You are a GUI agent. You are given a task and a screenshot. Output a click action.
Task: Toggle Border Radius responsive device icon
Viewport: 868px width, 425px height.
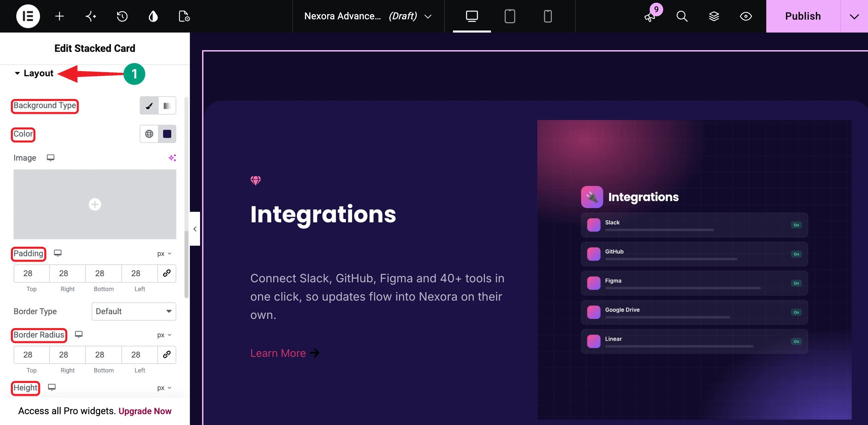click(79, 335)
